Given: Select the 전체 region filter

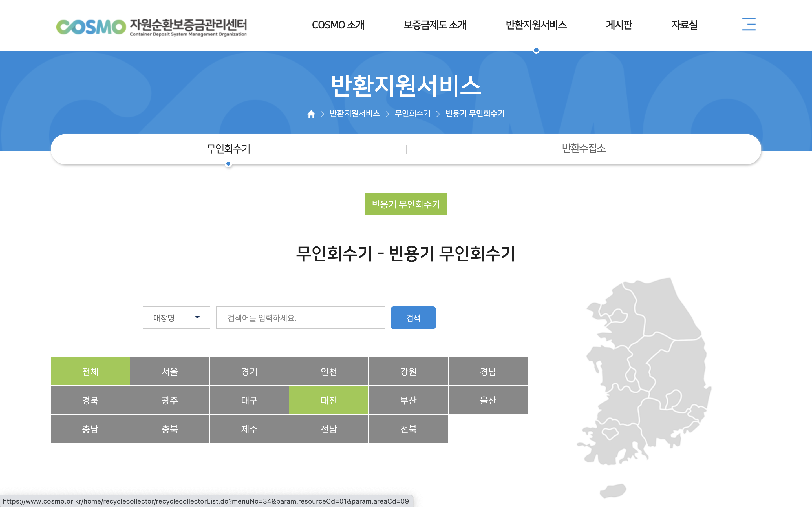Looking at the screenshot, I should (x=90, y=371).
